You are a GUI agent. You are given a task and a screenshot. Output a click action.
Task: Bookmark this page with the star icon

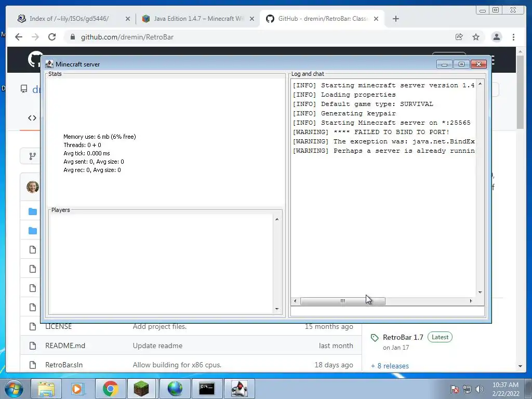pos(476,37)
